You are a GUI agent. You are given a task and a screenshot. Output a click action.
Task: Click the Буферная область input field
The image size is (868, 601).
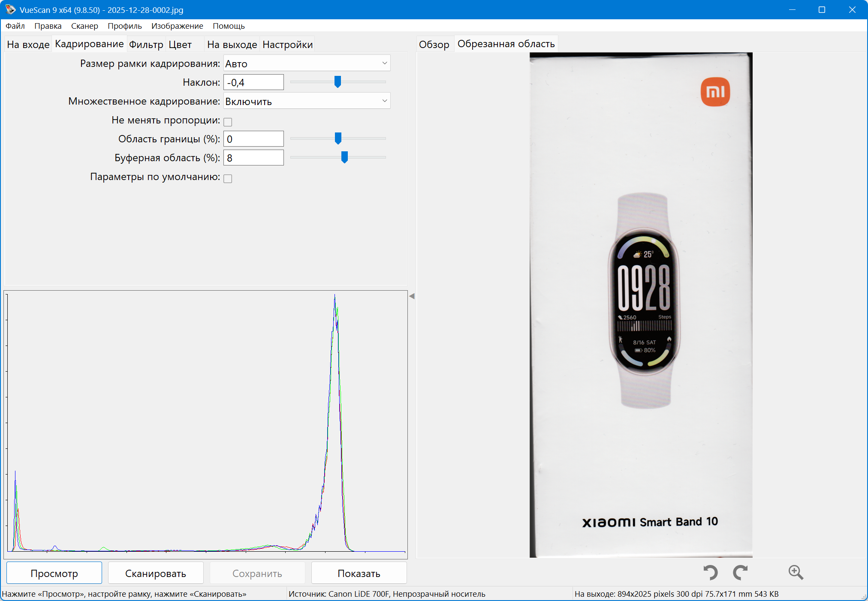tap(253, 158)
